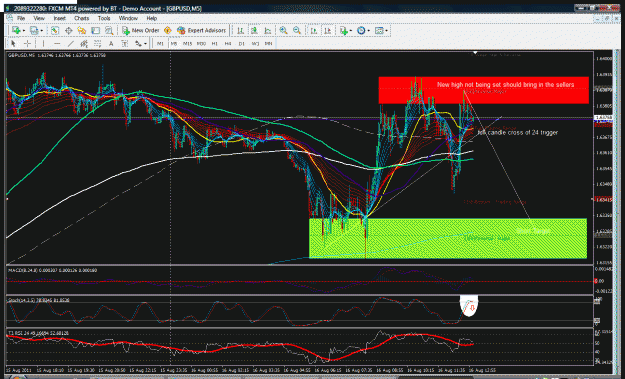Click the MACD(8,24,8) indicator label
The height and width of the screenshot is (379, 625).
pos(53,270)
